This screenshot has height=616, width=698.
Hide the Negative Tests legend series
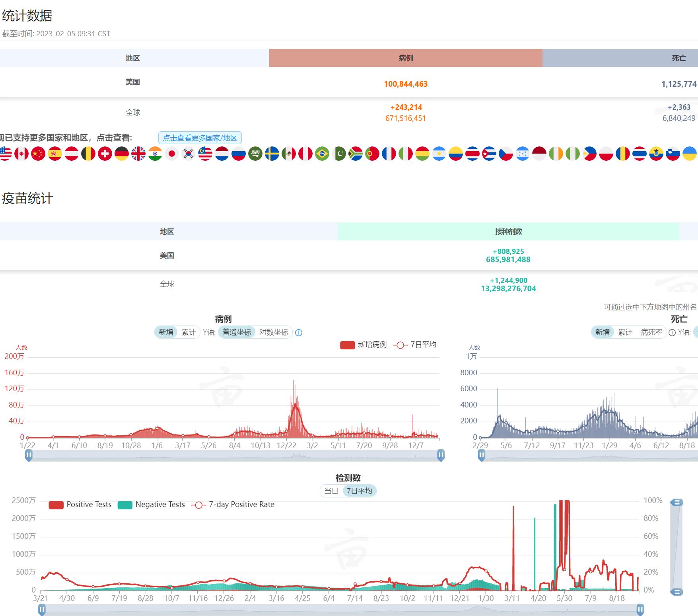152,505
